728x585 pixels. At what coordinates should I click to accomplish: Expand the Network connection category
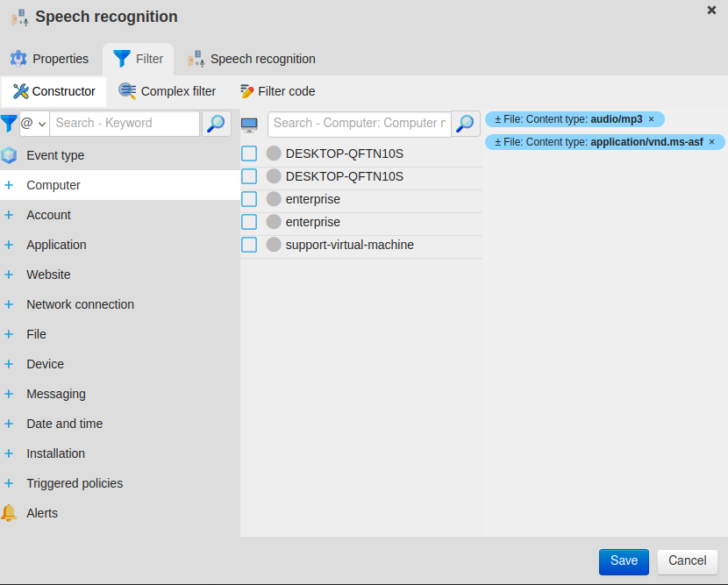click(x=9, y=304)
